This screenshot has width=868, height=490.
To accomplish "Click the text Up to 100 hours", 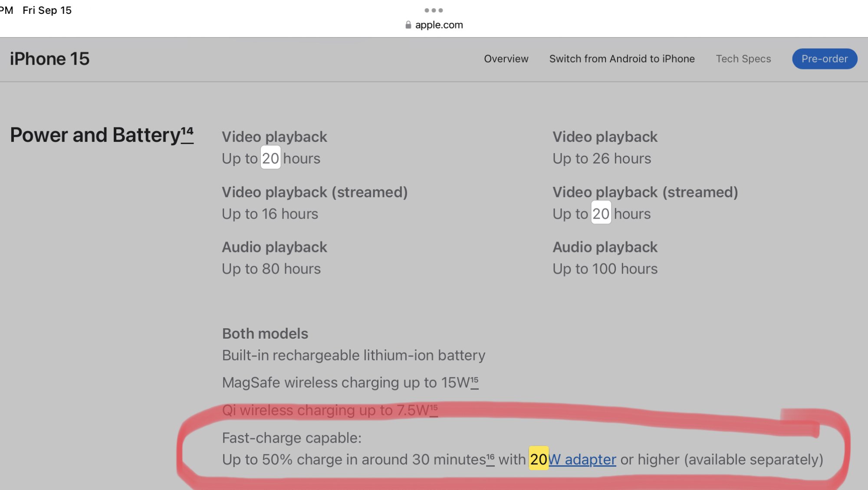I will coord(605,269).
